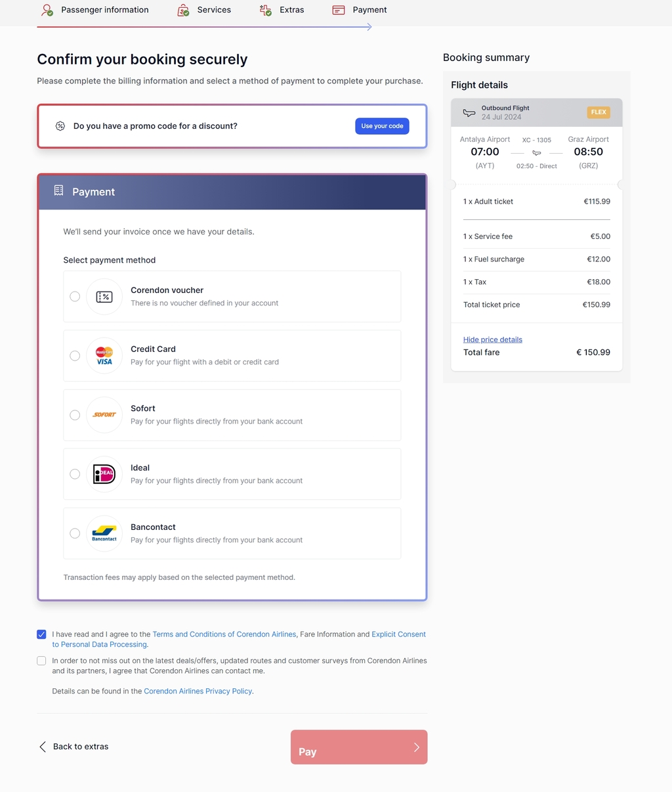Viewport: 672px width, 792px height.
Task: Open the Corendon Airlines Privacy Policy link
Action: tap(198, 692)
